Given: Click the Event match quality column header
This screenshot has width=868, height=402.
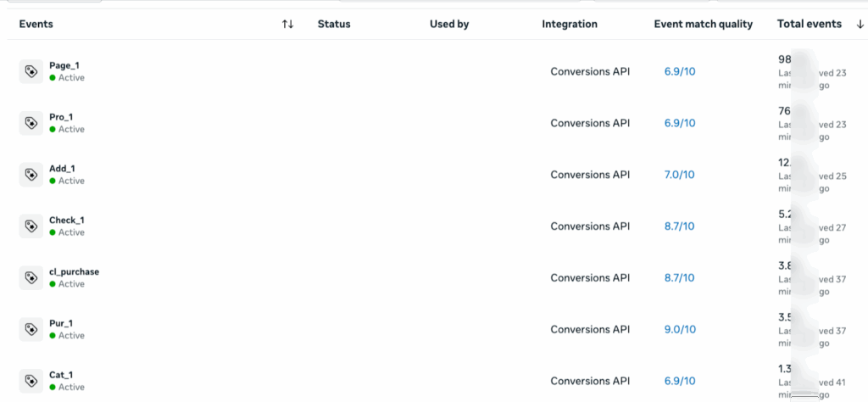Looking at the screenshot, I should [703, 25].
